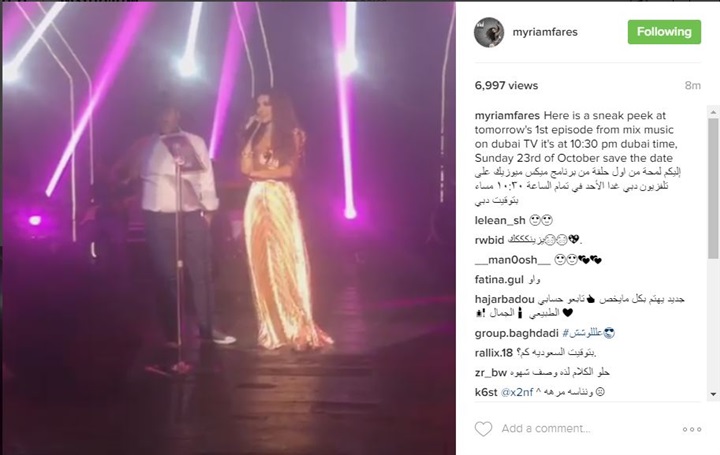Click scrollbar down arrow in comments

coord(713,394)
